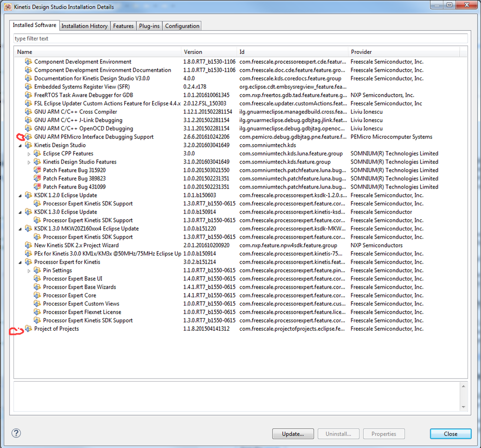Click the Processor Expert Flexnet License icon

coord(37,312)
